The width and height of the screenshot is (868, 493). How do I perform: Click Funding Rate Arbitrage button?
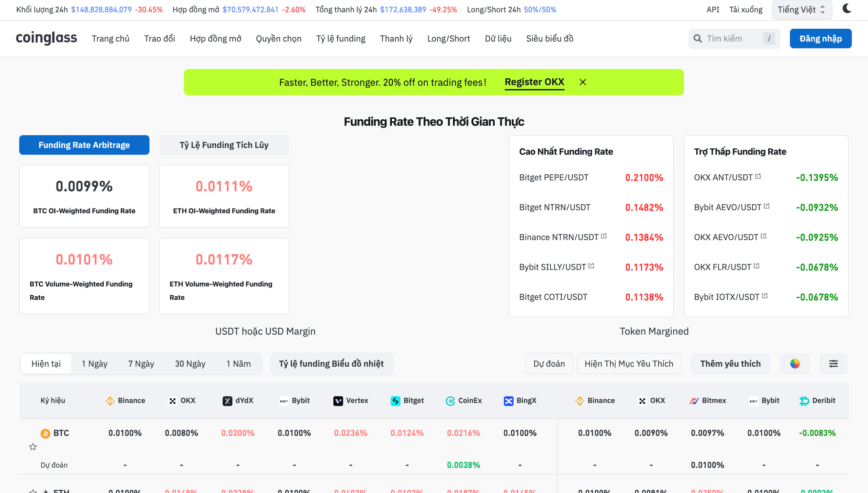point(84,145)
